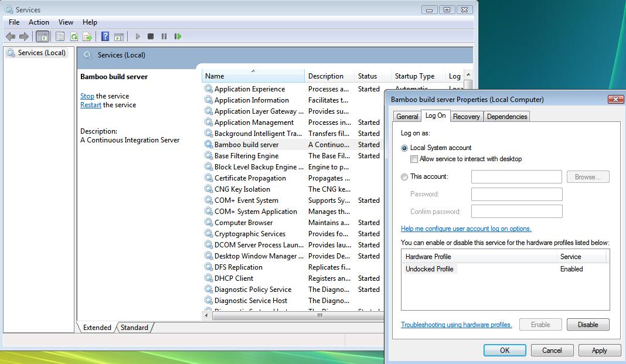Click the Restart the service link
The width and height of the screenshot is (626, 364).
pos(91,105)
